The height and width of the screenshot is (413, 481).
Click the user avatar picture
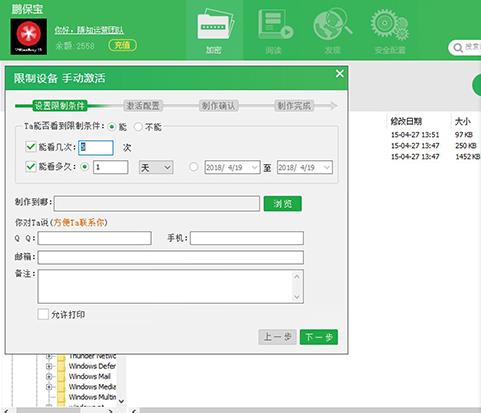(x=29, y=37)
